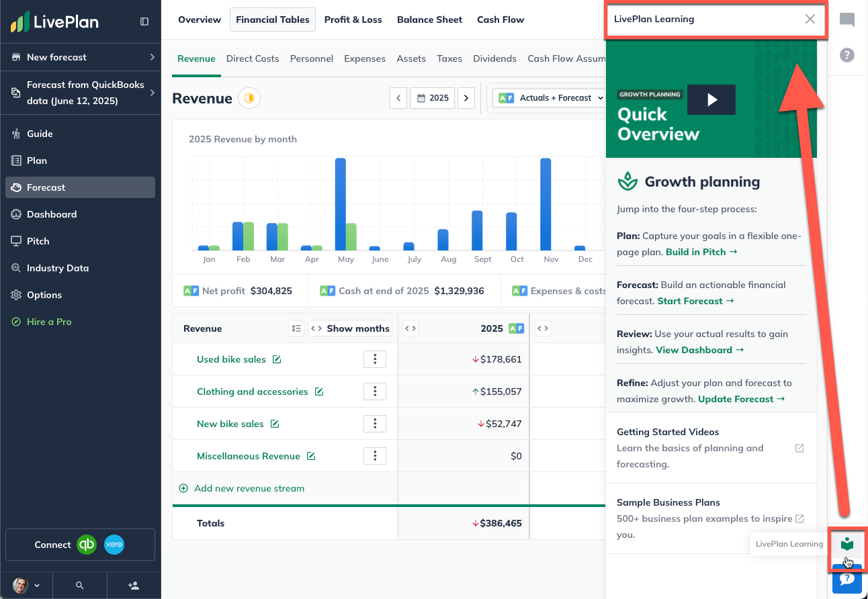The width and height of the screenshot is (868, 599).
Task: Toggle the Revenue half-circle status indicator
Action: click(249, 98)
